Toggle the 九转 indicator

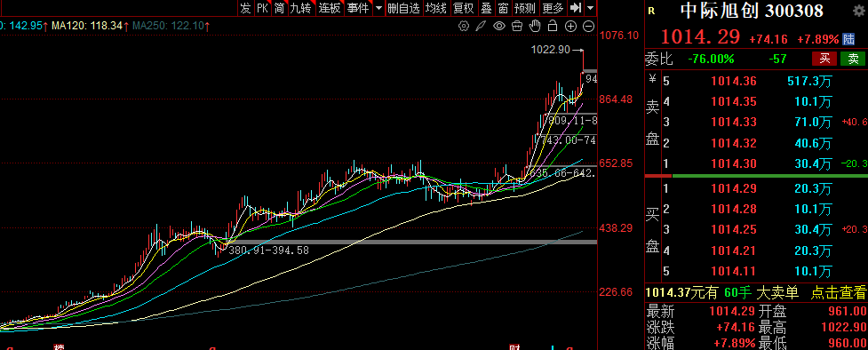(x=300, y=8)
